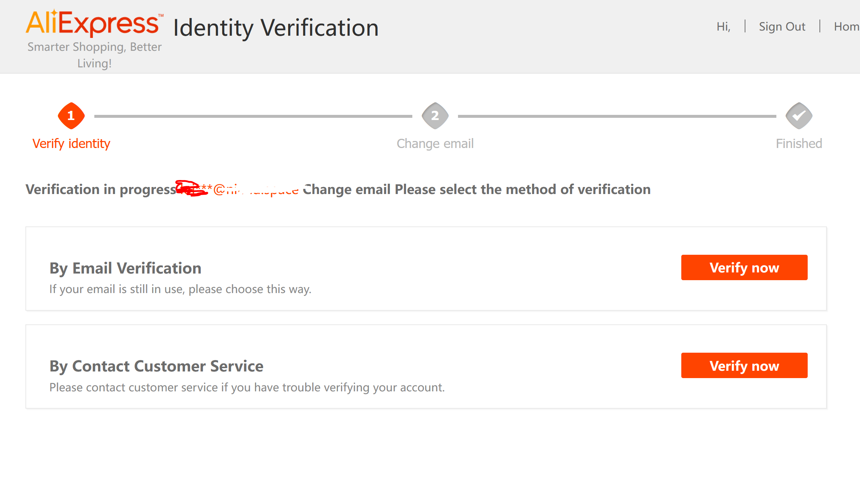
Task: Go to the Home link in header
Action: click(x=847, y=27)
